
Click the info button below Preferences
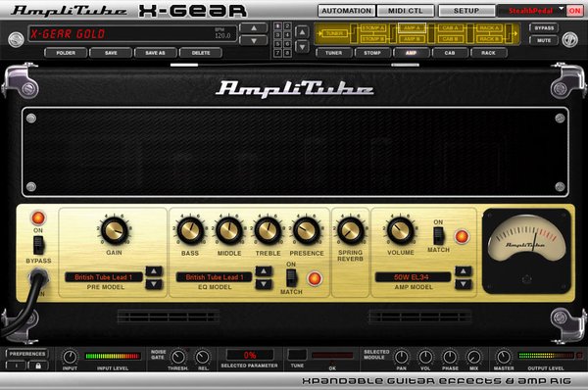tap(16, 366)
